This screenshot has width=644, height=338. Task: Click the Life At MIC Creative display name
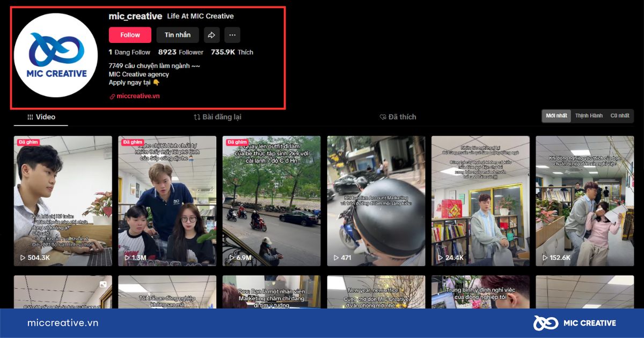[x=200, y=16]
